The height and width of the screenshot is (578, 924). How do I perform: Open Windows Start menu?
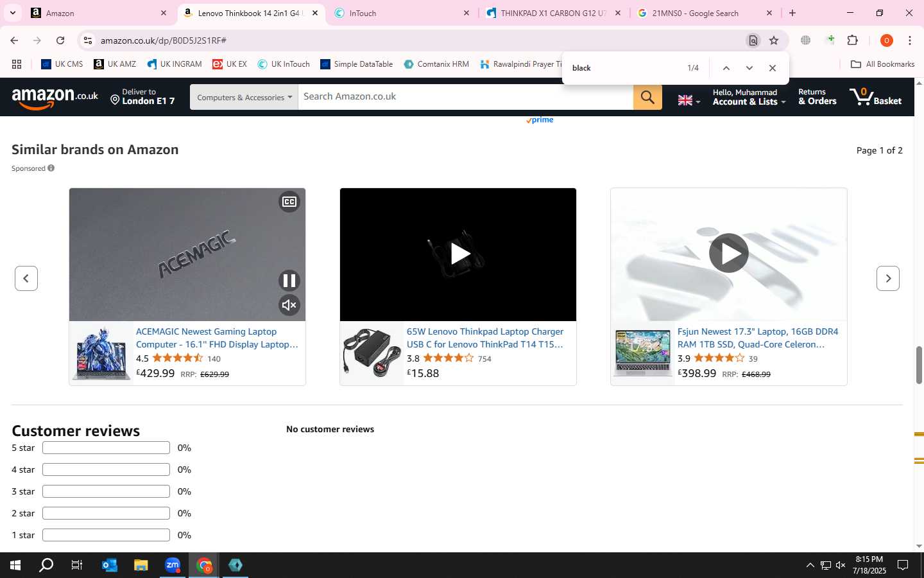[15, 565]
